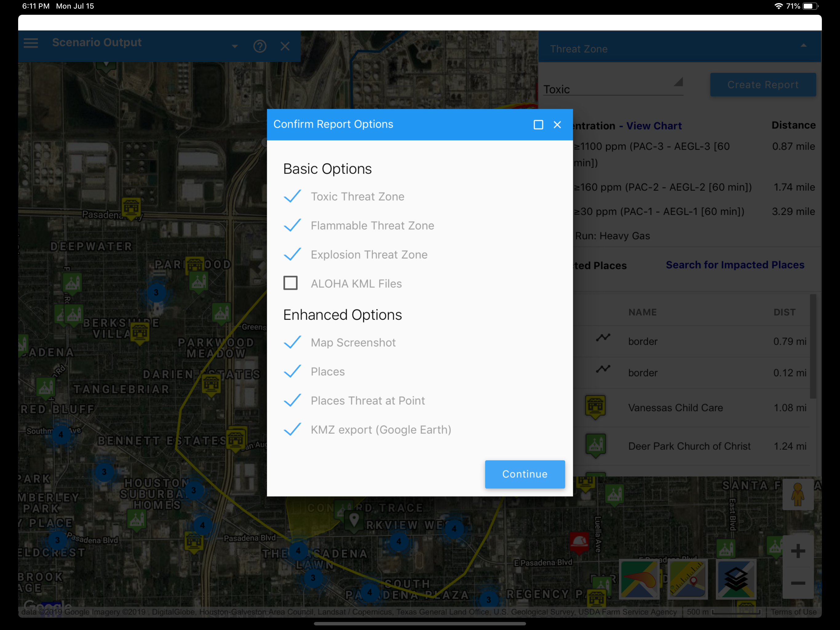Zoom in on the map
Viewport: 840px width, 630px height.
click(x=798, y=551)
